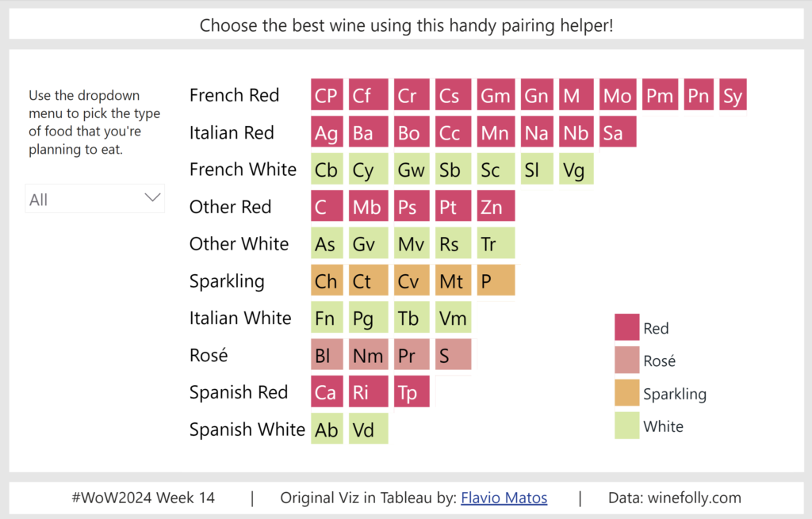
Task: Select the White legend label
Action: pyautogui.click(x=663, y=426)
